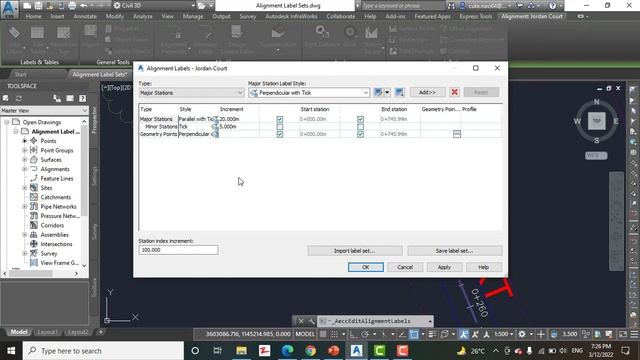Viewport: 640px width, 360px height.
Task: Uncheck the Geometry Points start station checkbox
Action: point(280,134)
